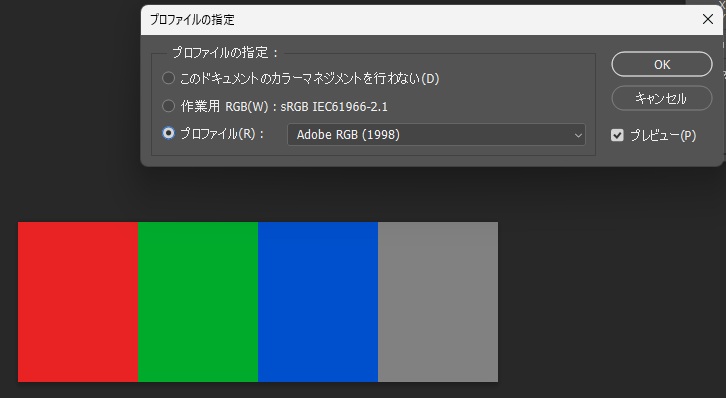
Task: Choose 作業用 RGB sRGB IEC61966-2.1 radio option
Action: [x=169, y=106]
